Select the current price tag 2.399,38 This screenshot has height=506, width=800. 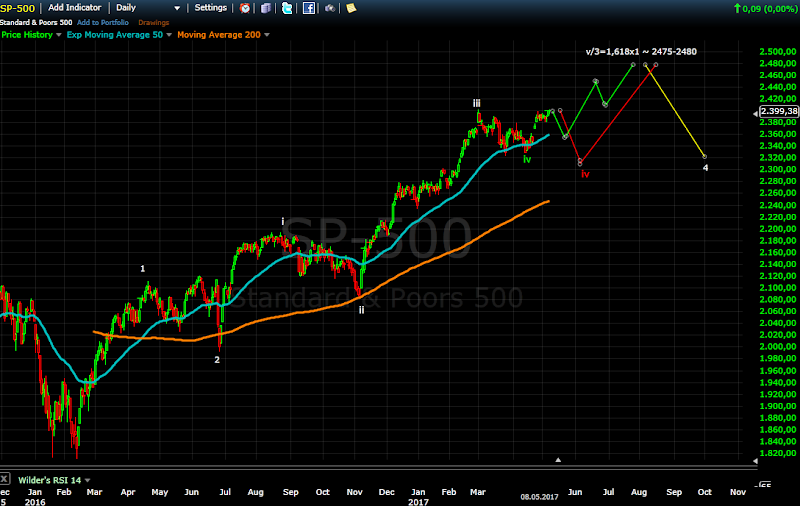pos(779,111)
